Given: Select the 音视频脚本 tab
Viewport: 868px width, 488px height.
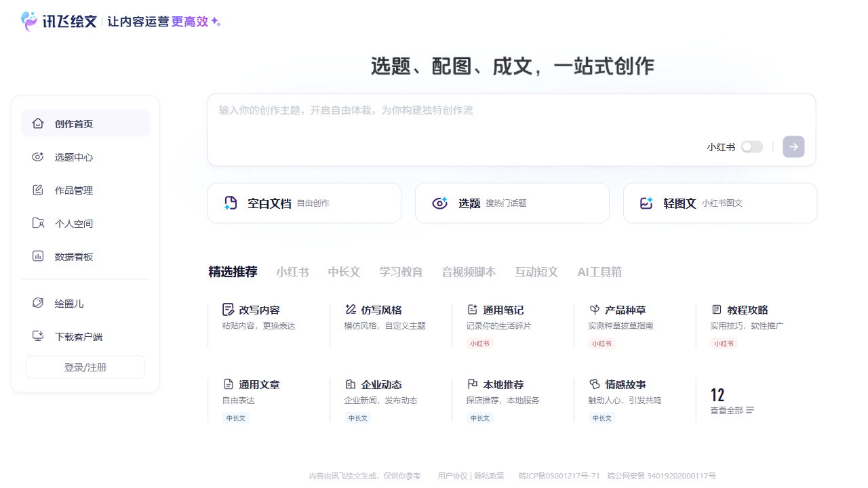Looking at the screenshot, I should point(469,272).
